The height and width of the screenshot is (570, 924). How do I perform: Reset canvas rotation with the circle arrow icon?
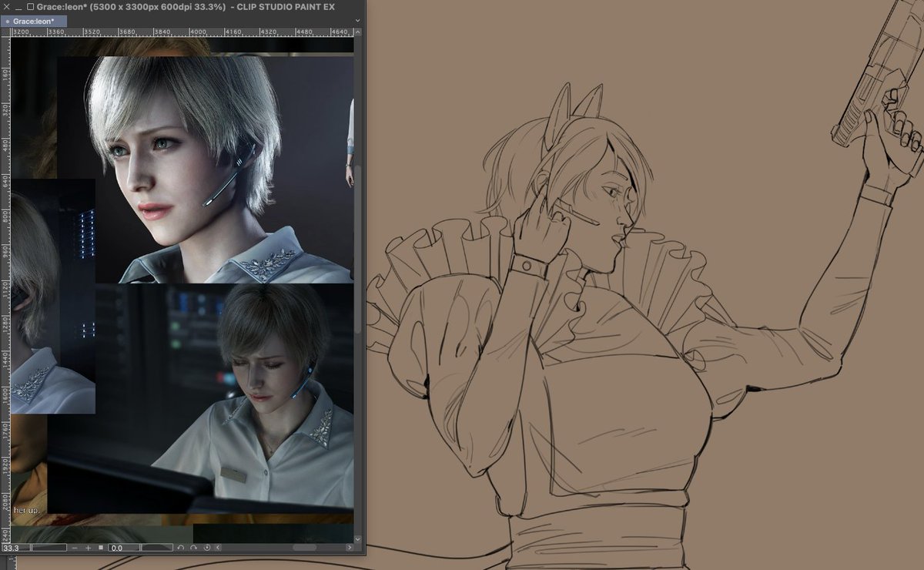pyautogui.click(x=207, y=547)
